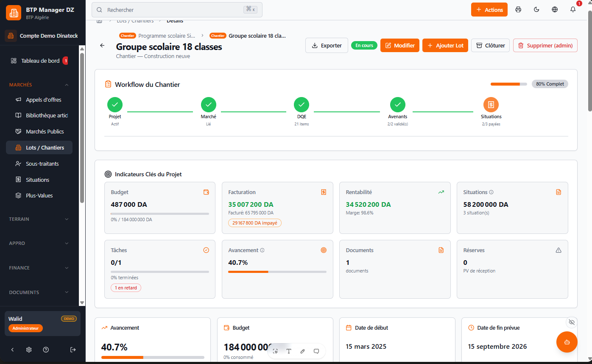Open Bibliothèque articles menu item
Viewport: 592px width, 364px height.
tap(39, 115)
